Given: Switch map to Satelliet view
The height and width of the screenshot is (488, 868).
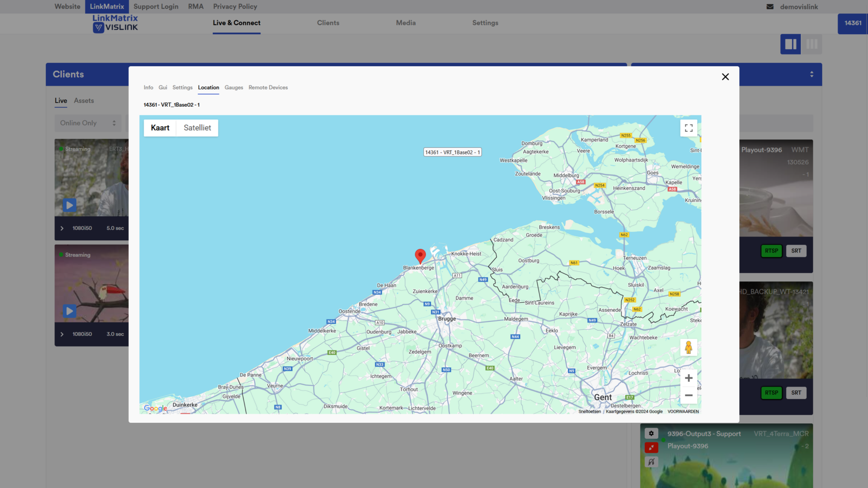Looking at the screenshot, I should click(197, 128).
